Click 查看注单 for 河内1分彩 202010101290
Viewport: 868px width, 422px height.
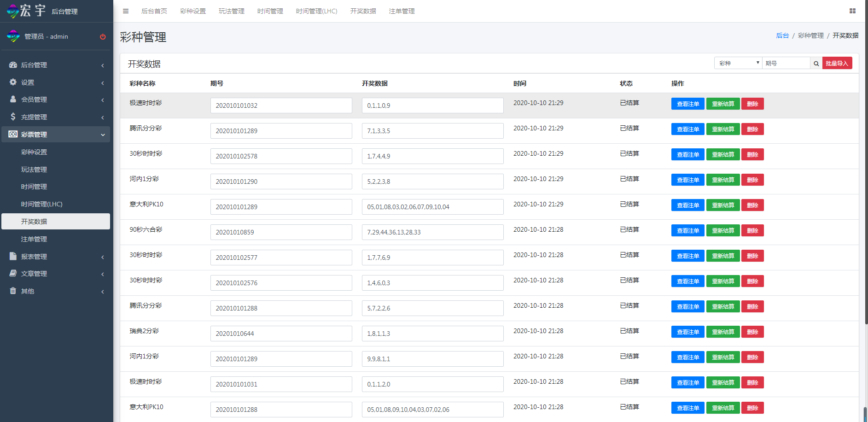(x=688, y=180)
